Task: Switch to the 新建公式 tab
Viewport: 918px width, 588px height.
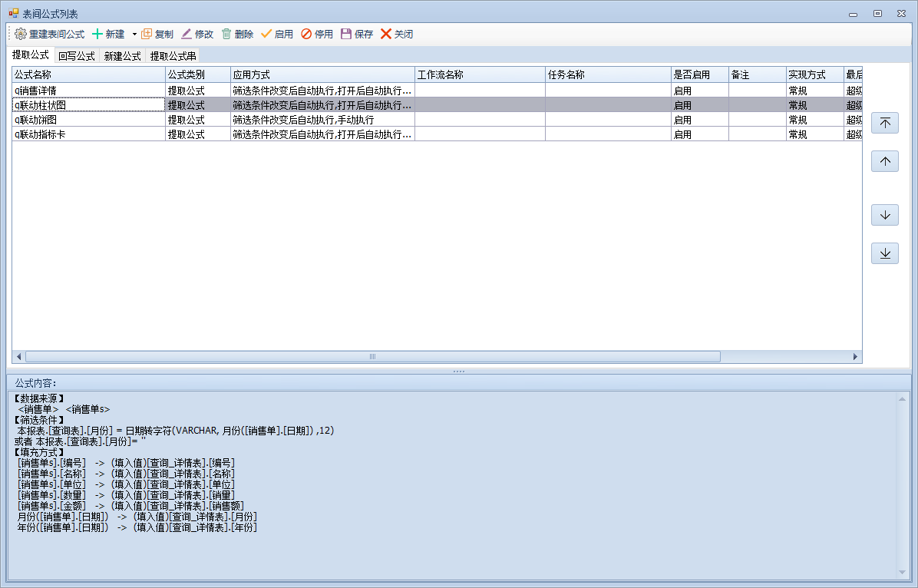Action: tap(122, 56)
